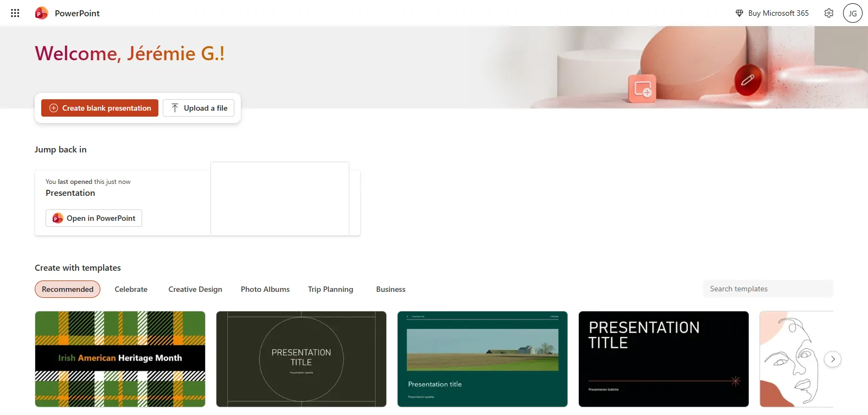Open recent file in PowerPoint app
868x415 pixels.
tap(94, 218)
